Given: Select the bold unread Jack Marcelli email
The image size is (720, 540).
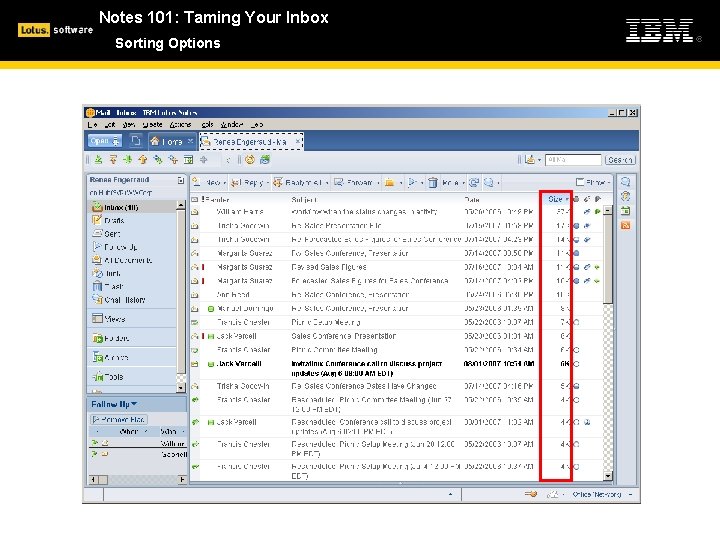Looking at the screenshot, I should [x=397, y=368].
